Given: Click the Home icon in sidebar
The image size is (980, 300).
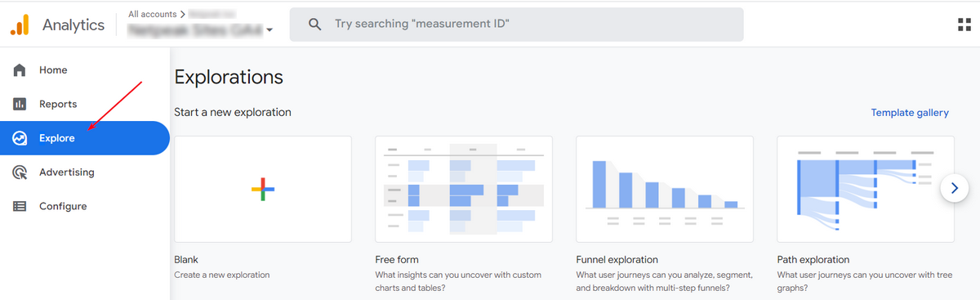Looking at the screenshot, I should point(20,70).
